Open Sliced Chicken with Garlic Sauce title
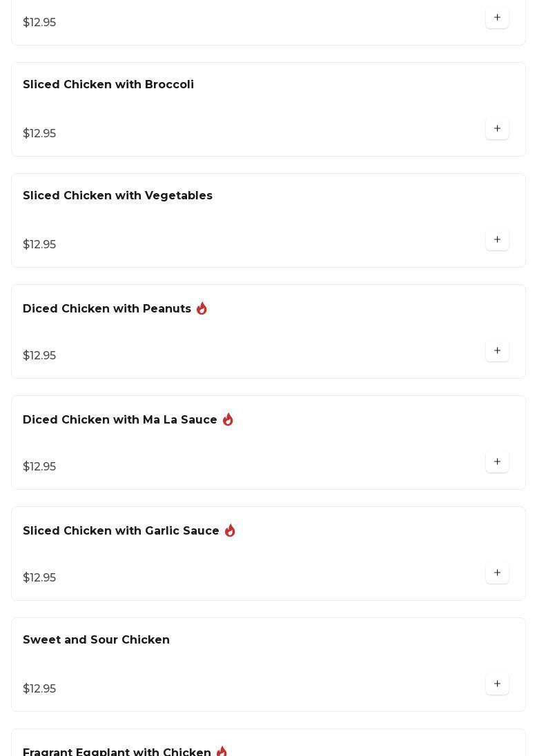The height and width of the screenshot is (756, 537). [x=121, y=531]
